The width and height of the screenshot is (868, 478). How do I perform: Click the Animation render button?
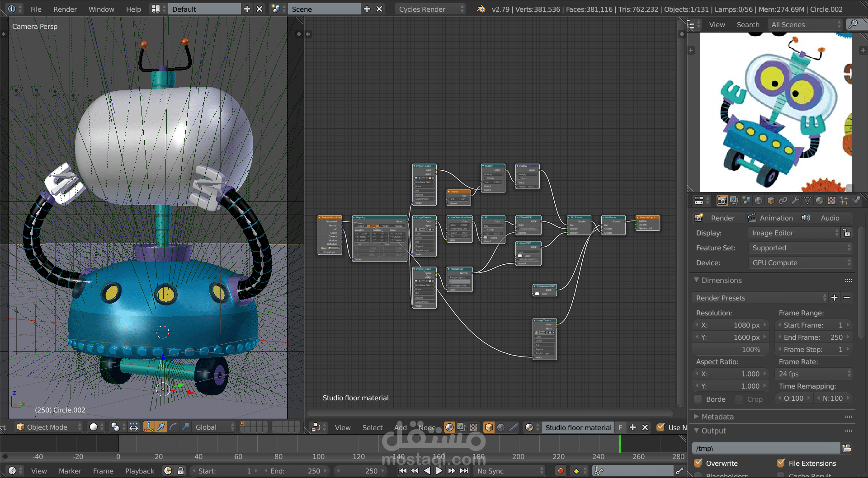click(x=770, y=218)
